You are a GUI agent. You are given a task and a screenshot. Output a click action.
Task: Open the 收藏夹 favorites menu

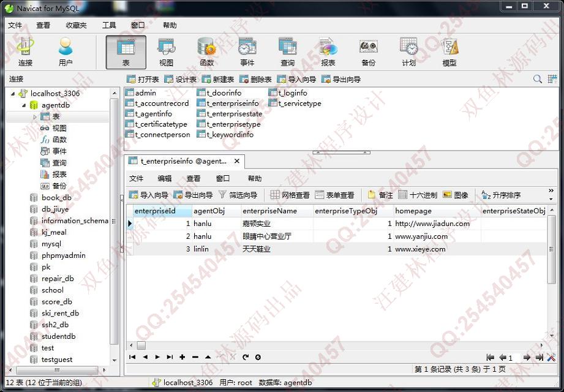(x=77, y=25)
